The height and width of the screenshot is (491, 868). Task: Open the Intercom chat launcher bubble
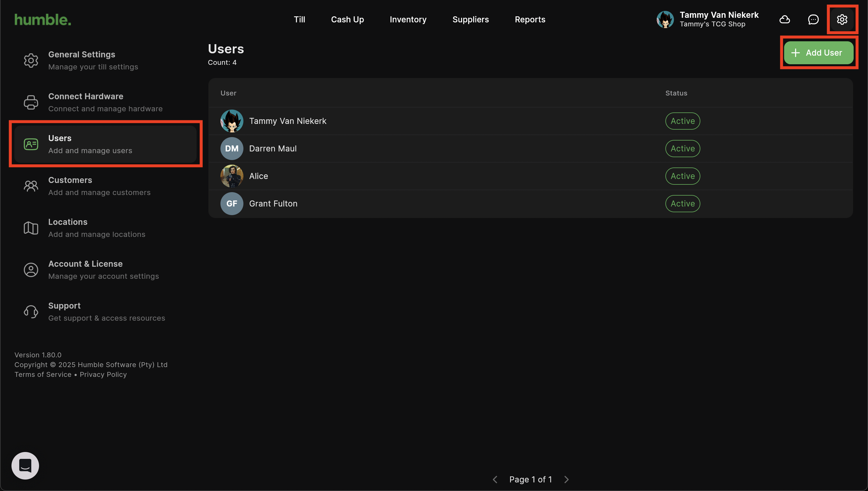coord(25,465)
